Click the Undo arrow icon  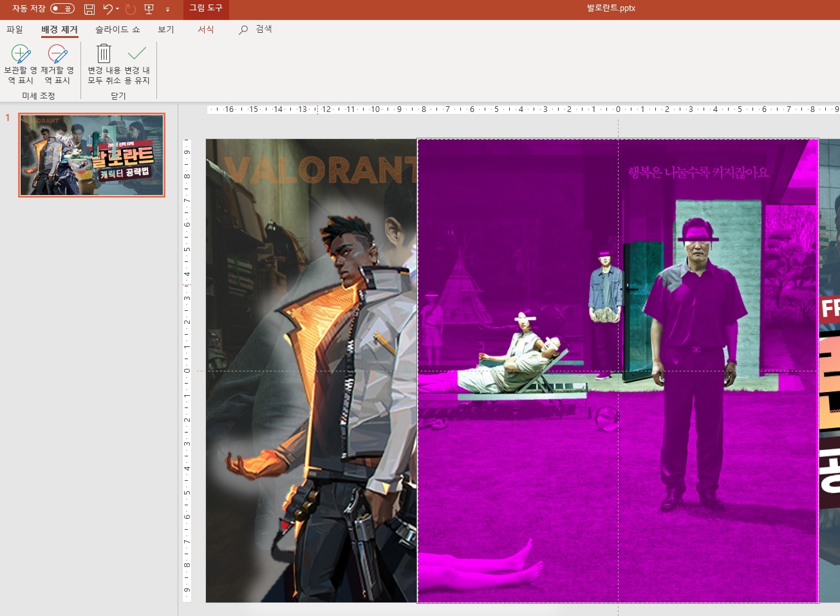[x=108, y=9]
